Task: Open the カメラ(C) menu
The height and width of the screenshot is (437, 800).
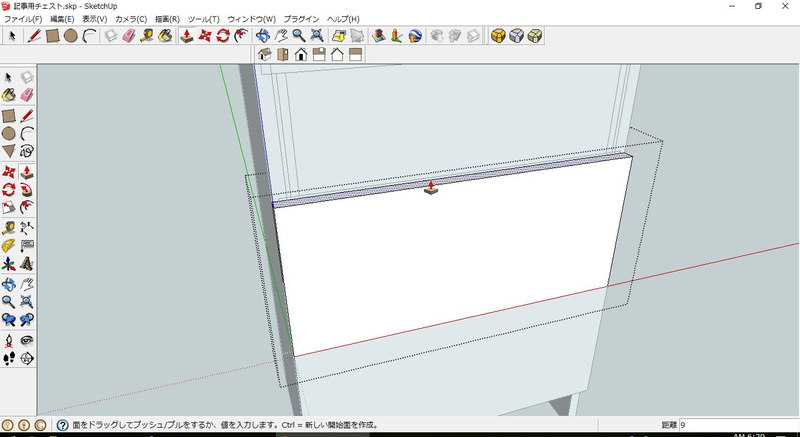Action: pyautogui.click(x=130, y=19)
